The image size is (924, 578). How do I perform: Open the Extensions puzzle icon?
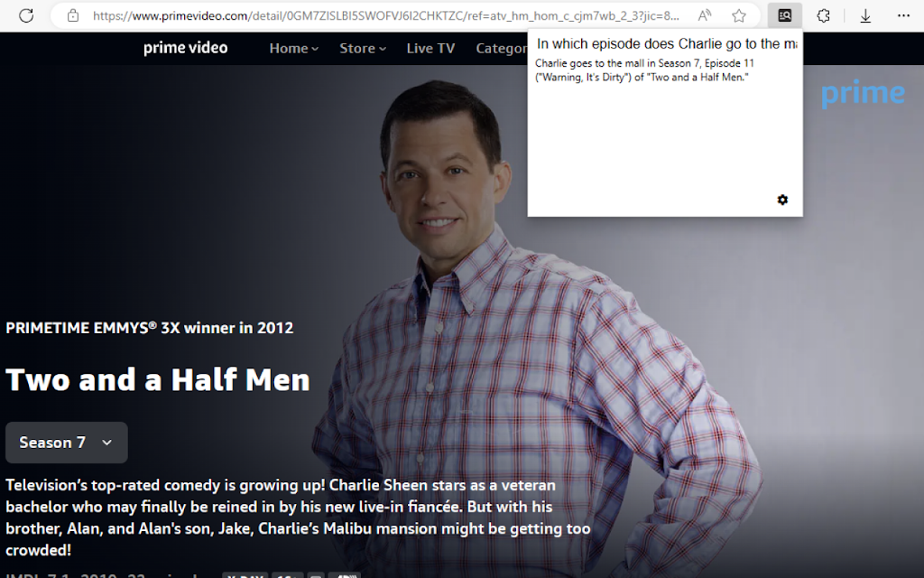pos(823,15)
